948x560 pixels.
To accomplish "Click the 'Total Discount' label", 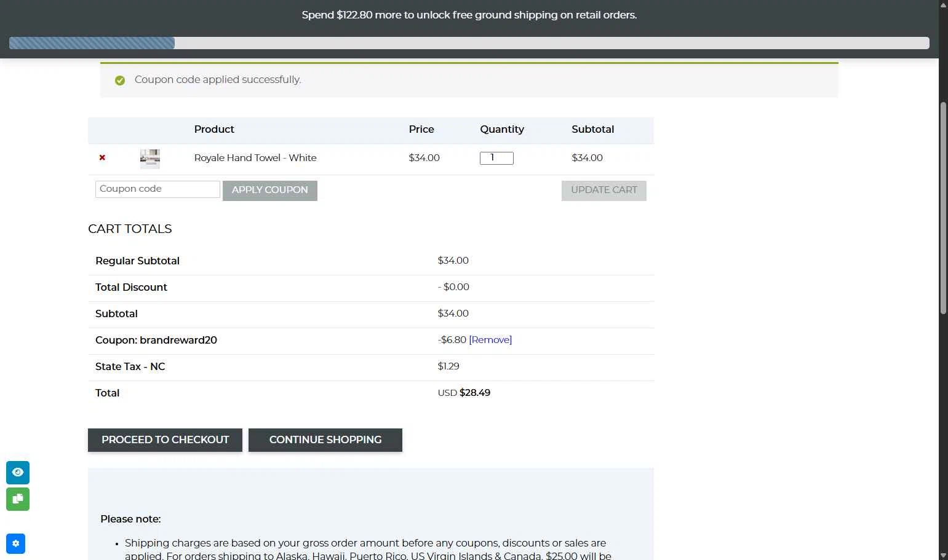I will (x=131, y=287).
